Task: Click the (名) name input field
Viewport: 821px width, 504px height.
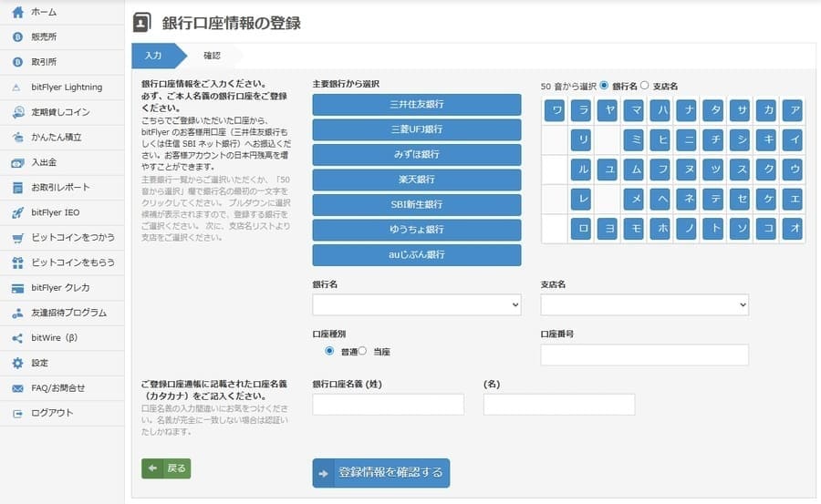Action: point(559,405)
